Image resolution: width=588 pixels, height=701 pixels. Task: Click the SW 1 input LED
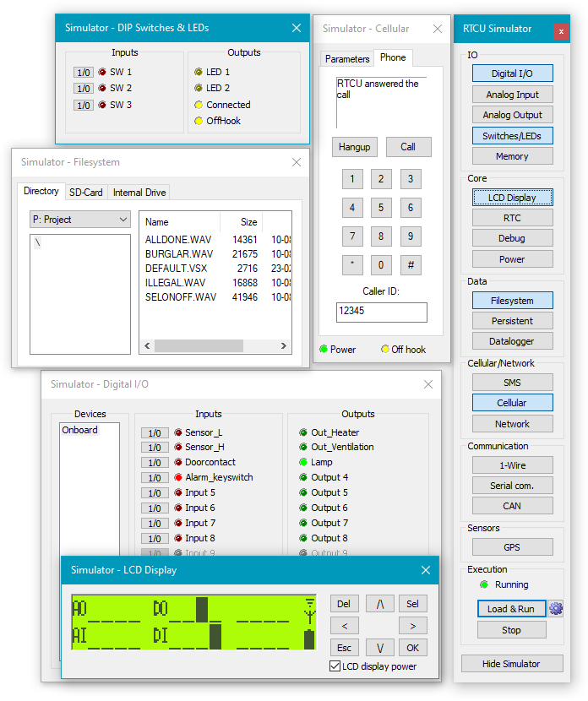point(102,73)
